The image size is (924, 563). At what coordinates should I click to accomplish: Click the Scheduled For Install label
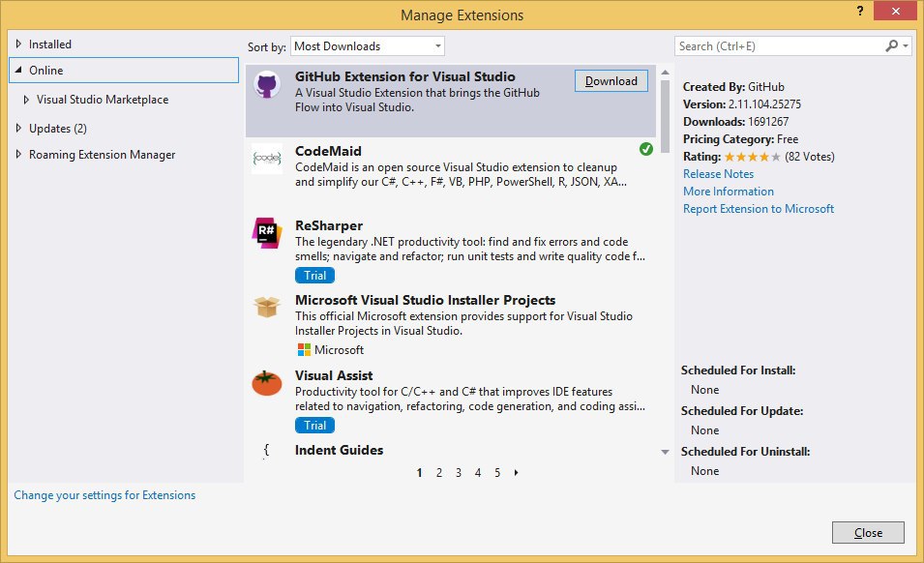point(738,370)
